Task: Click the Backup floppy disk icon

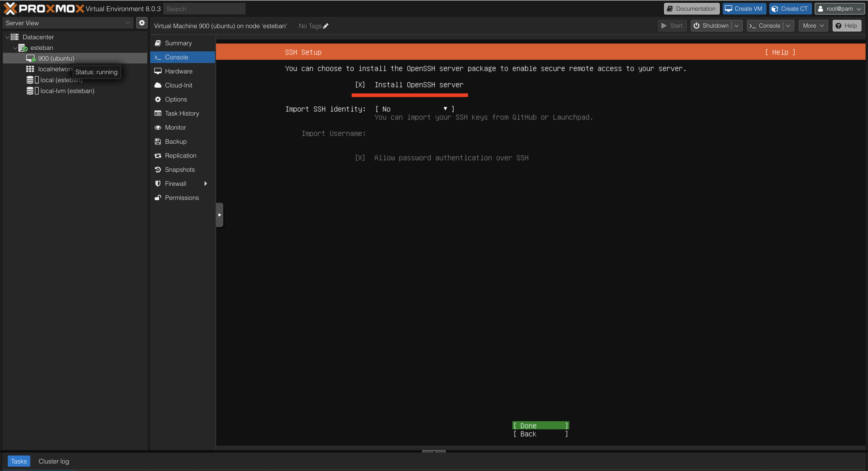Action: 158,141
